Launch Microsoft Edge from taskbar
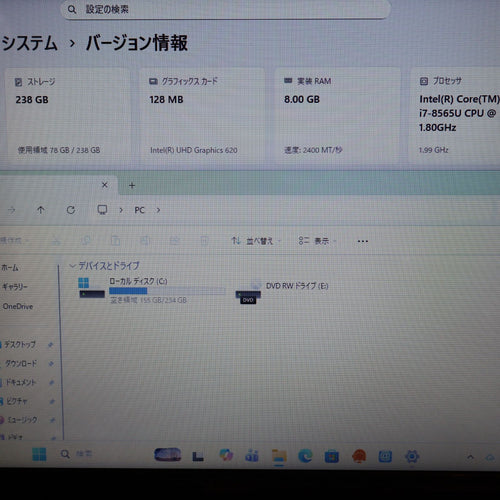This screenshot has width=500, height=500. click(x=305, y=456)
